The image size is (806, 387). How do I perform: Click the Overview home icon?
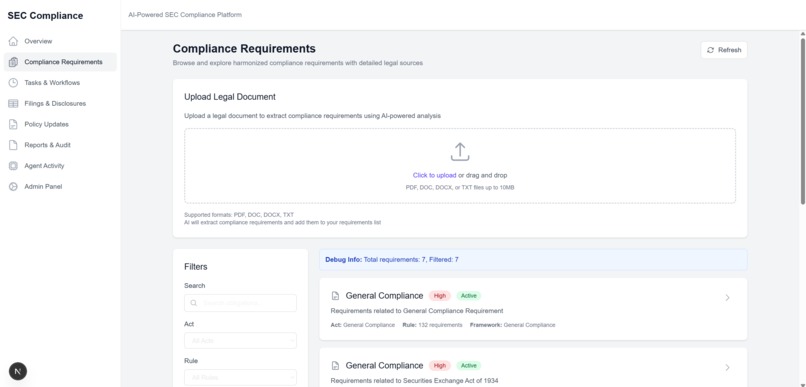(13, 41)
